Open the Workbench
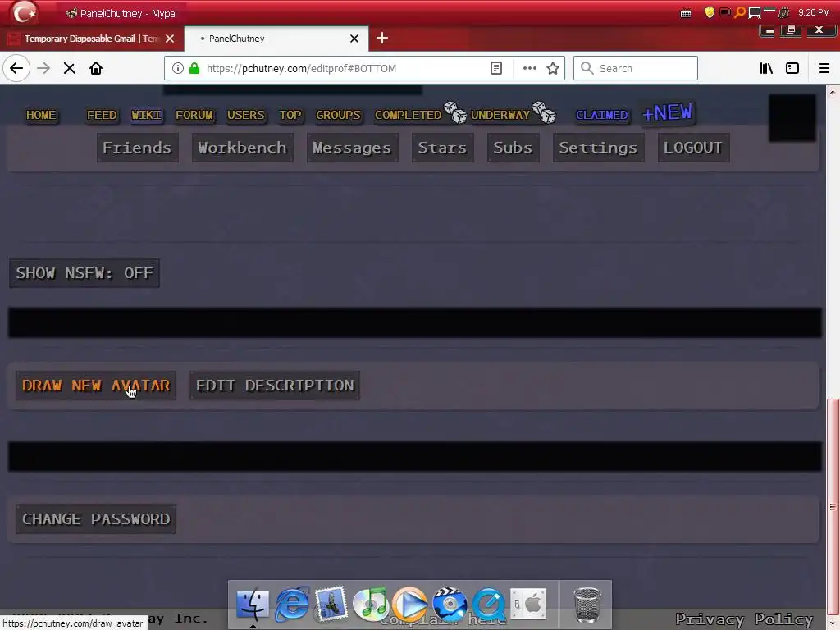The height and width of the screenshot is (630, 840). coord(242,148)
